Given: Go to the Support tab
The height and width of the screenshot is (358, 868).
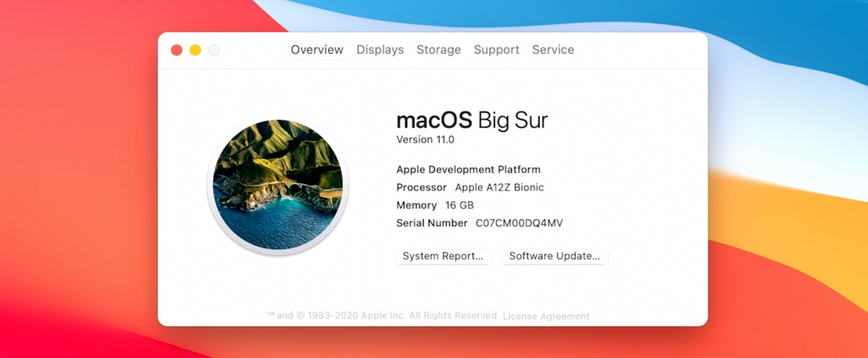Looking at the screenshot, I should tap(496, 50).
